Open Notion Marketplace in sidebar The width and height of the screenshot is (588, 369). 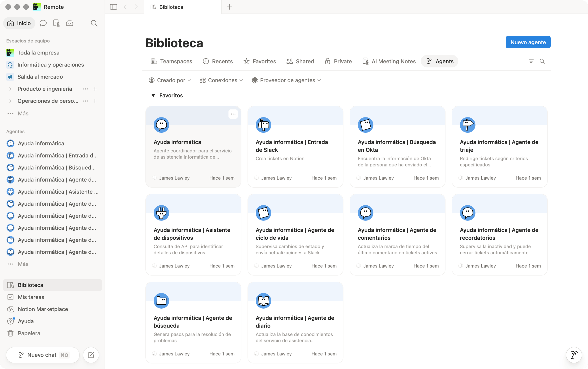click(x=53, y=309)
